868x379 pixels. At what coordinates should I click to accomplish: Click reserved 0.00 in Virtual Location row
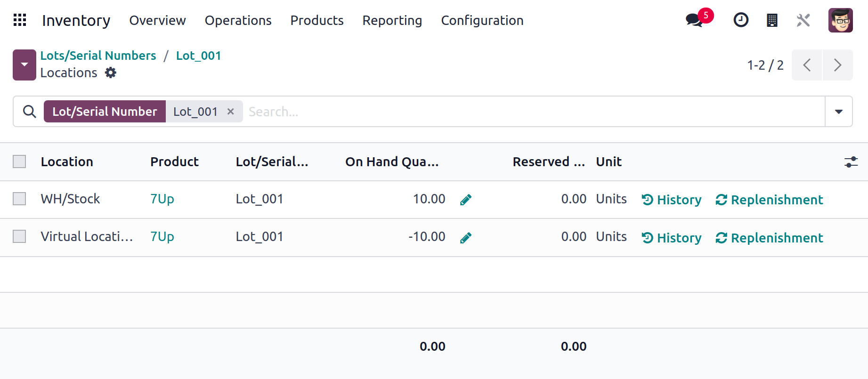point(574,236)
